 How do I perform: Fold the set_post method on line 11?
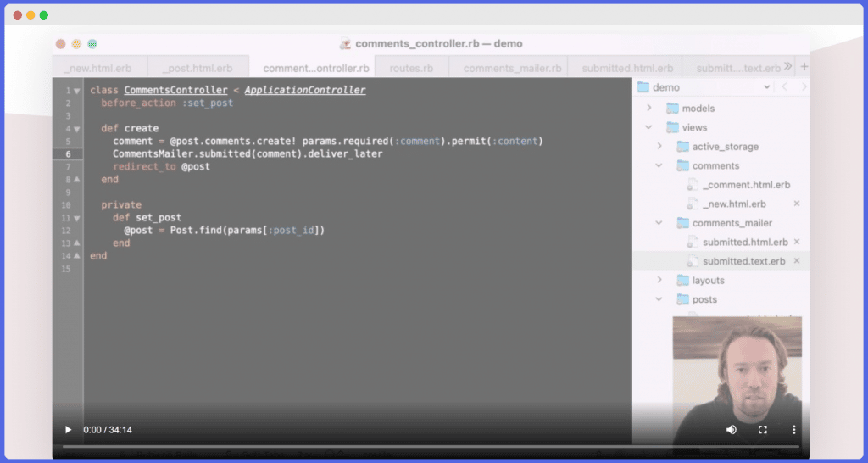pyautogui.click(x=77, y=218)
